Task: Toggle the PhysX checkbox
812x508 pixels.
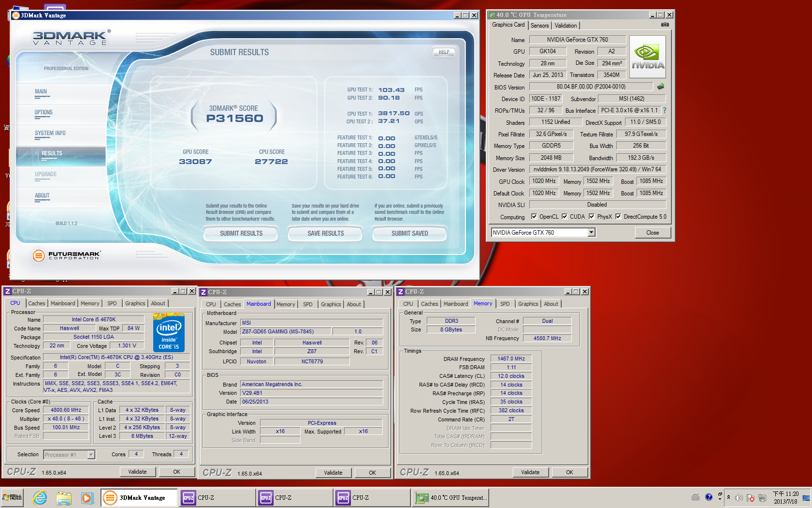Action: (591, 217)
